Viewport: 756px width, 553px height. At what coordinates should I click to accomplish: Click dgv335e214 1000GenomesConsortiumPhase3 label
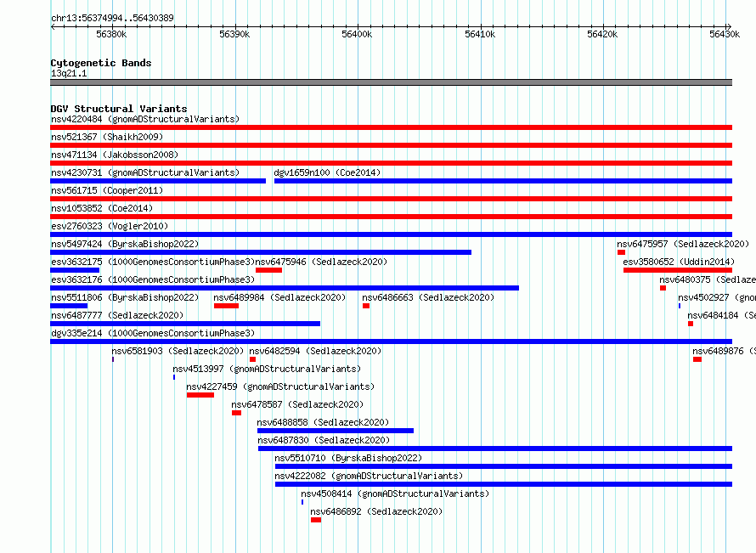(153, 333)
